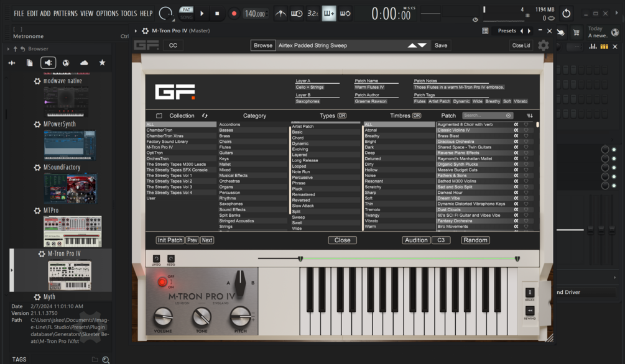The height and width of the screenshot is (364, 625).
Task: Click the PITCH knob
Action: tap(240, 317)
